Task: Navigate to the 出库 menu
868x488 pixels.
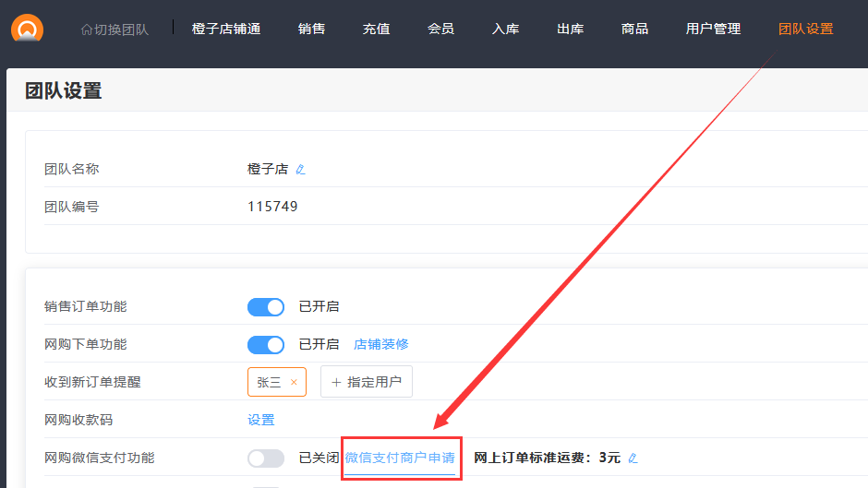Action: (571, 29)
